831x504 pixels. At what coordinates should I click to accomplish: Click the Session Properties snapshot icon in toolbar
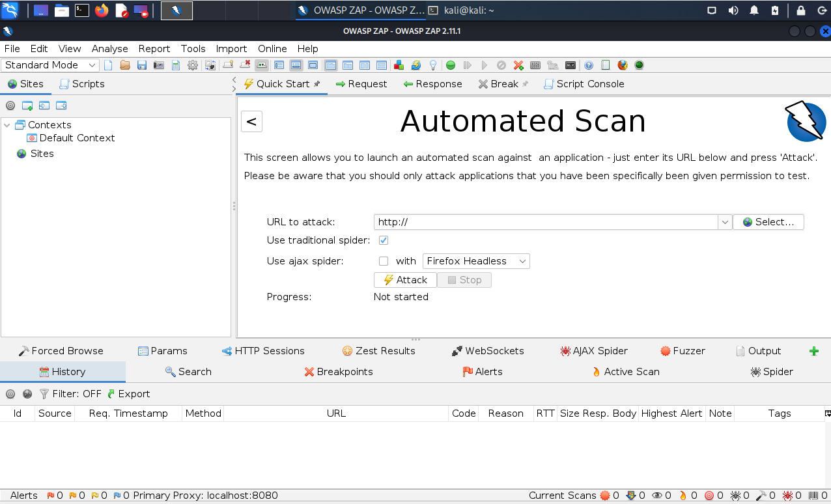159,65
